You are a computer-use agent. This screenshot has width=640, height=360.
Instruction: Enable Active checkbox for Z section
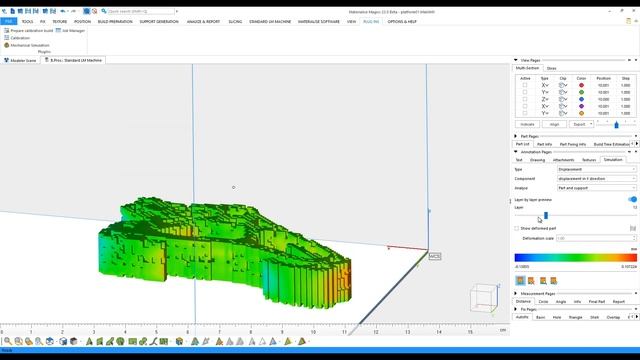525,99
